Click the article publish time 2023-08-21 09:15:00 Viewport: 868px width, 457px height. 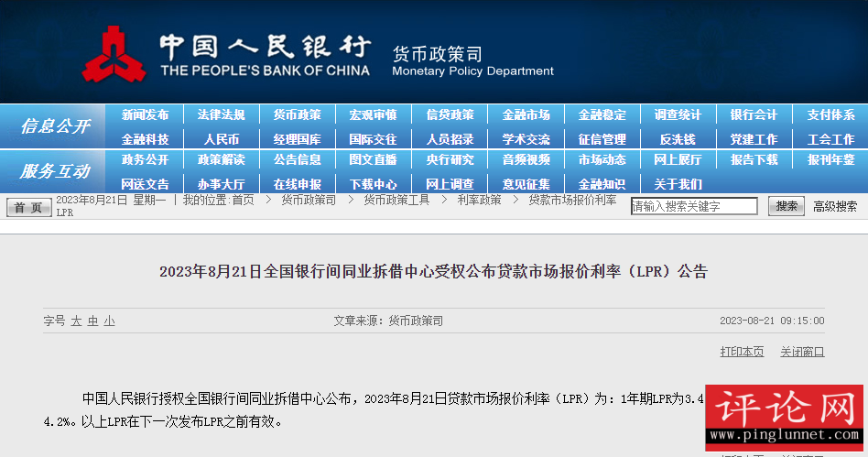772,321
